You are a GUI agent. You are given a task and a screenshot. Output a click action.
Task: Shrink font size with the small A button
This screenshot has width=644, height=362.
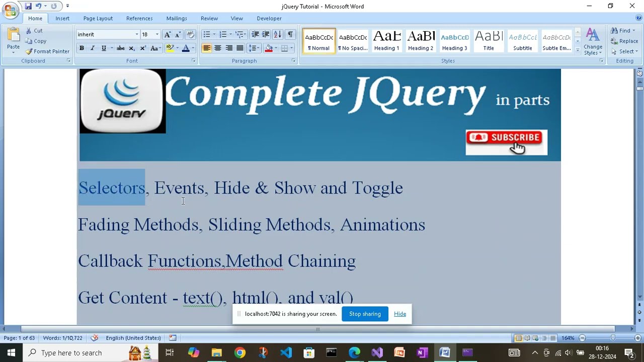point(177,34)
